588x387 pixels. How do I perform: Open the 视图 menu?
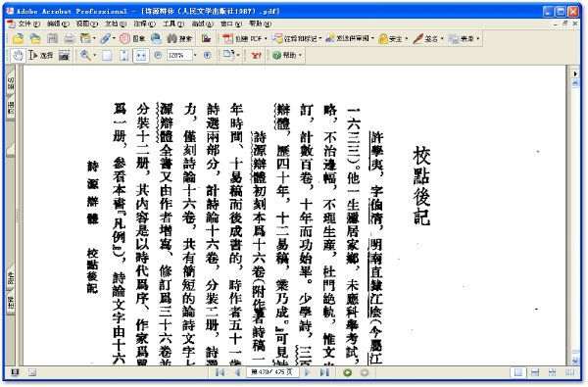click(87, 24)
